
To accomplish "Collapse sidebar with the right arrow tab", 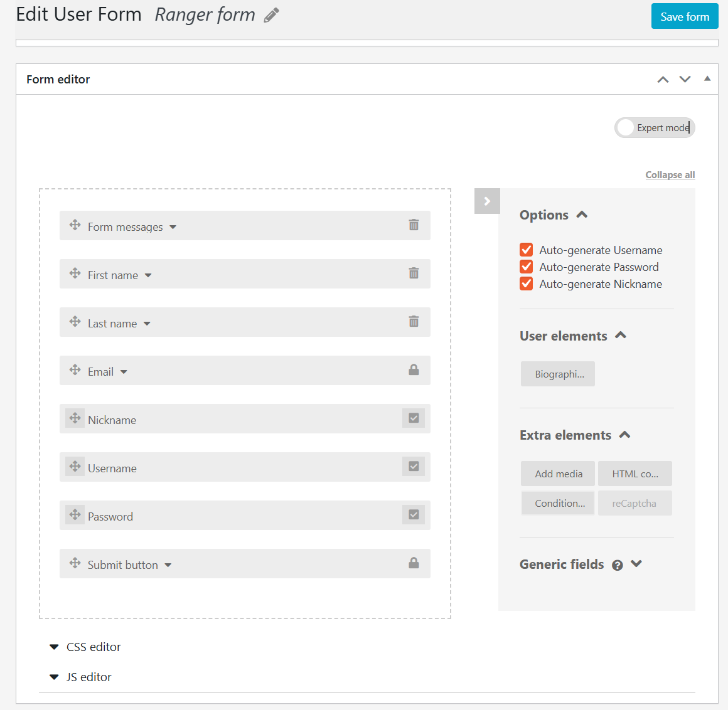I will coord(487,201).
